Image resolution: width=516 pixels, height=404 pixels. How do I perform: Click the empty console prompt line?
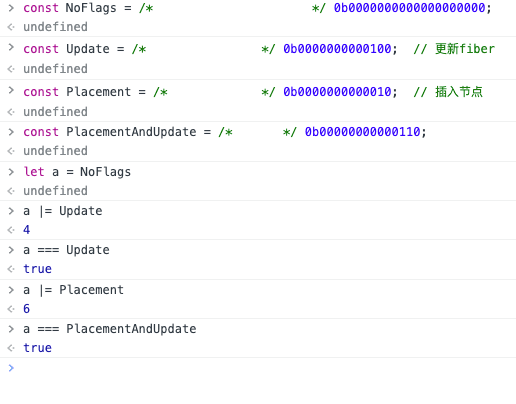pyautogui.click(x=258, y=368)
